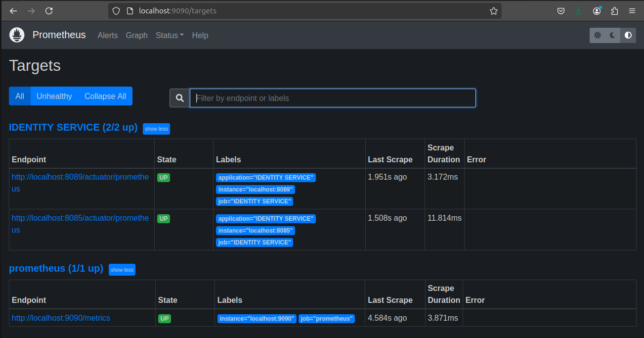Select the All targets filter
The height and width of the screenshot is (338, 644).
[20, 96]
